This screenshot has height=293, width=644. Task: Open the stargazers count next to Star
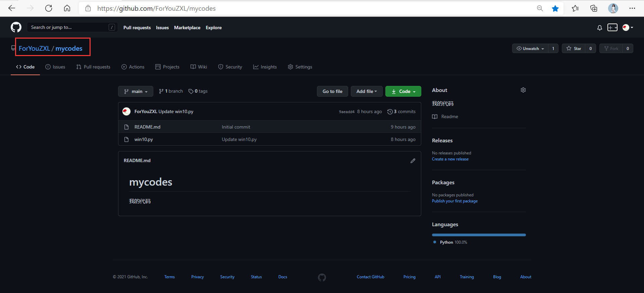point(590,48)
